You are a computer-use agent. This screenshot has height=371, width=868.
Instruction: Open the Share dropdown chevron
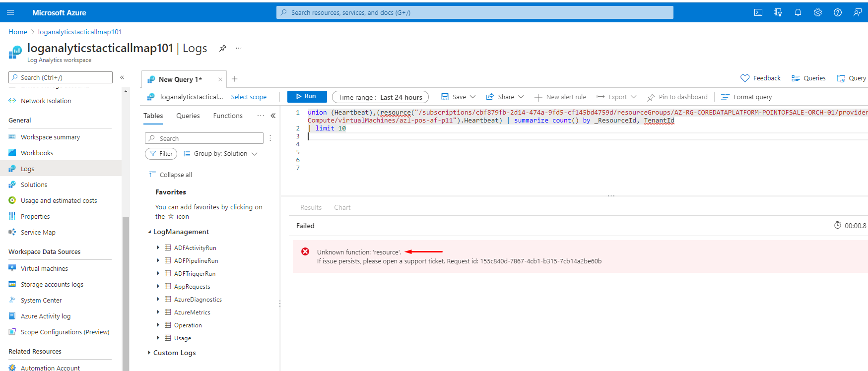point(521,97)
